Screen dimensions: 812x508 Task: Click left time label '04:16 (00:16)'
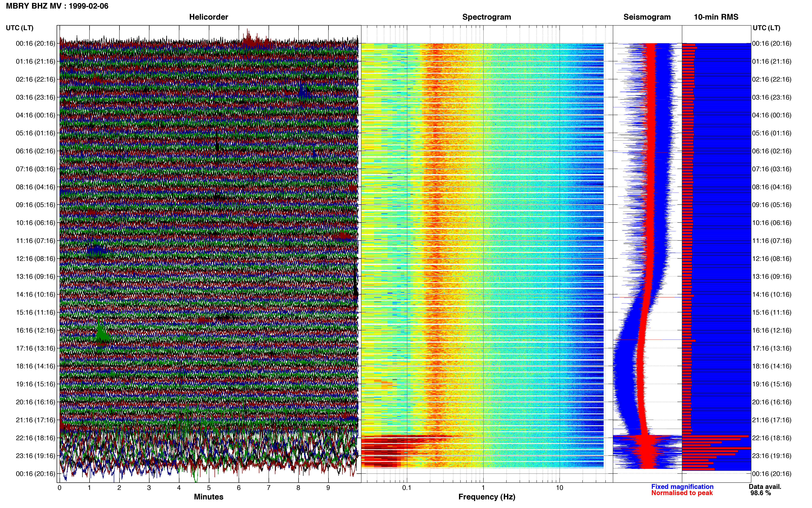point(36,115)
